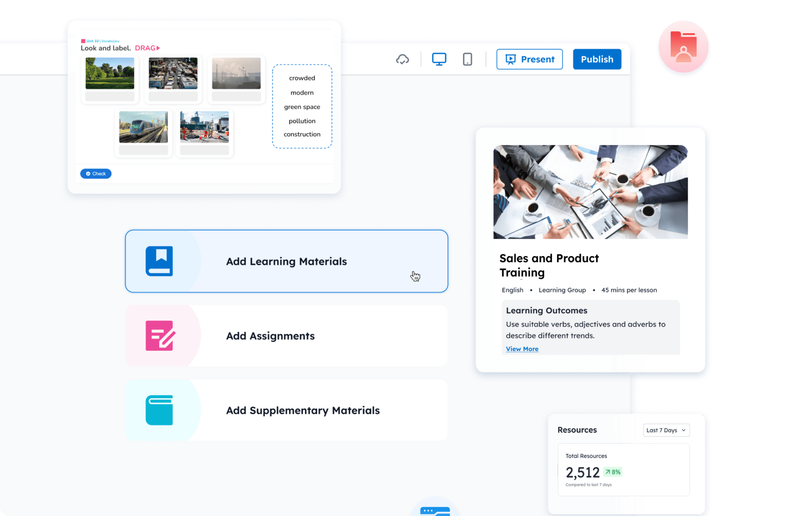
Task: Click the presentation icon inside the Present button
Action: [x=511, y=59]
